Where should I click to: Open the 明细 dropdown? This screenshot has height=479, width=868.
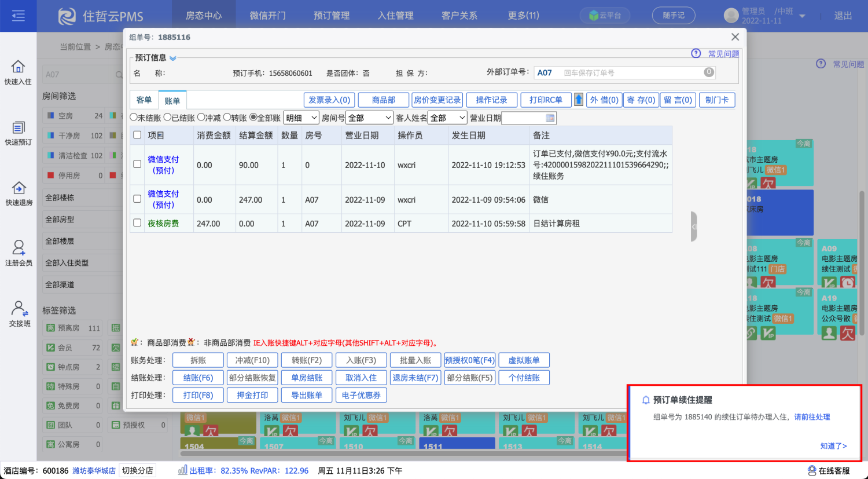pos(301,118)
